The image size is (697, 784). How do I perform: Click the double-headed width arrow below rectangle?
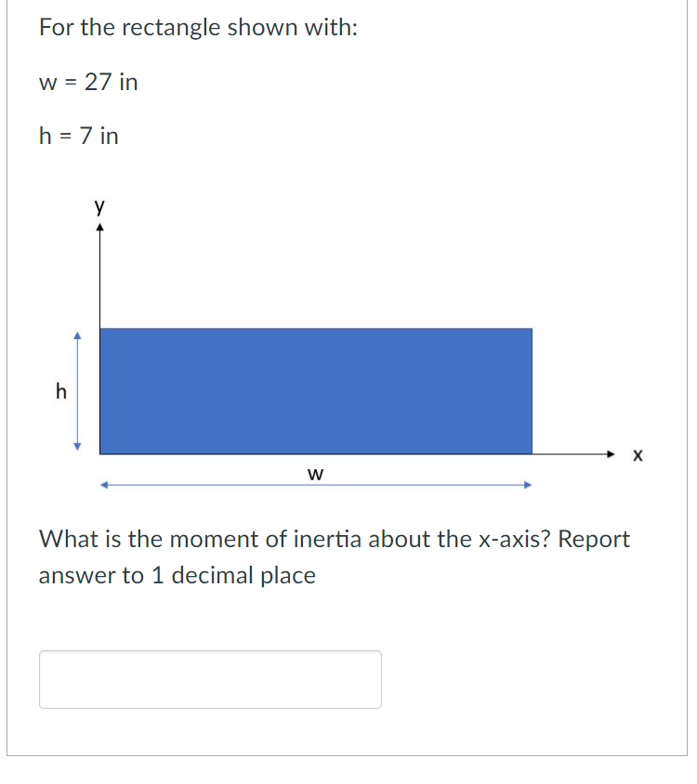coord(316,484)
